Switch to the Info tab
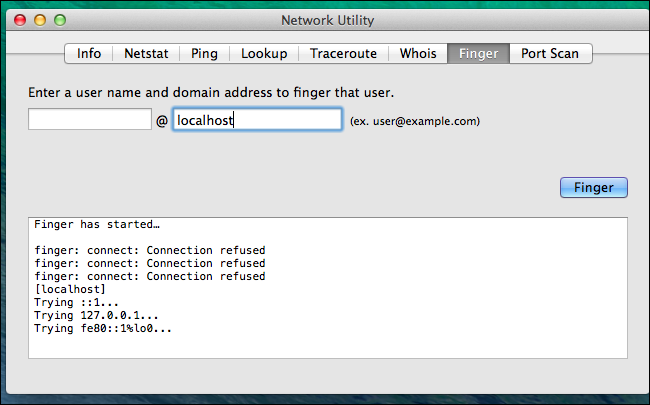This screenshot has height=405, width=650. point(89,54)
